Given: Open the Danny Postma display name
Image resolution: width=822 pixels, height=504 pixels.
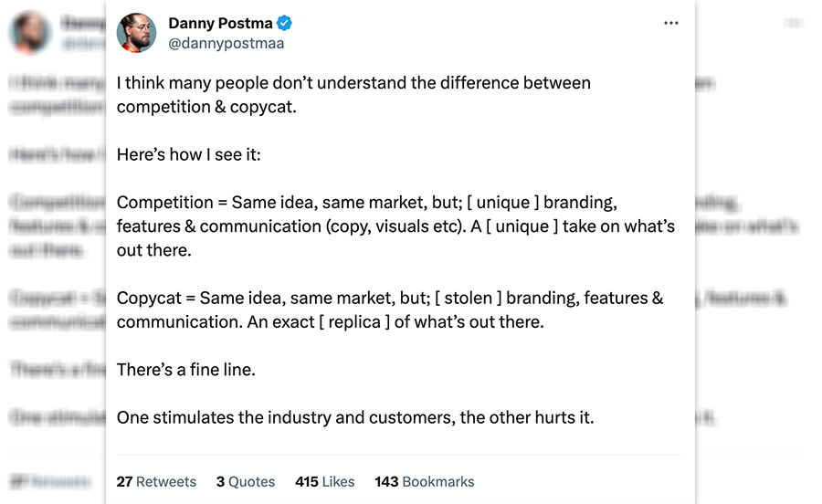Looking at the screenshot, I should pos(220,23).
